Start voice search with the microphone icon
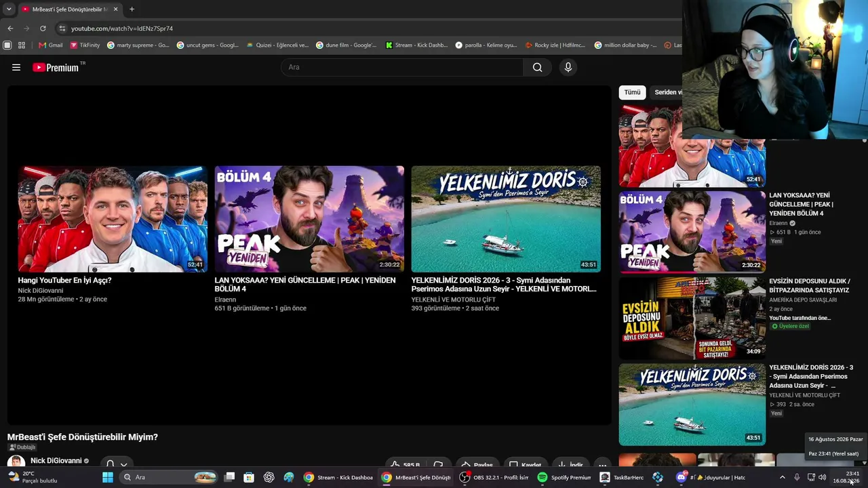Screen dimensions: 868x488 tap(568, 67)
